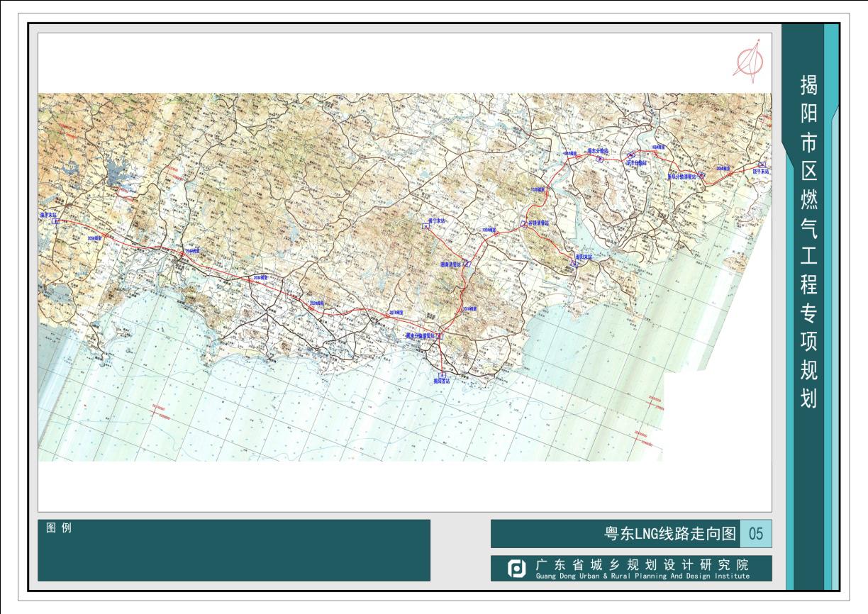Screen dimensions: 868x614
Task: Click the vertical 揭阳市区燃气工程专项规划 title
Action: pos(808,241)
